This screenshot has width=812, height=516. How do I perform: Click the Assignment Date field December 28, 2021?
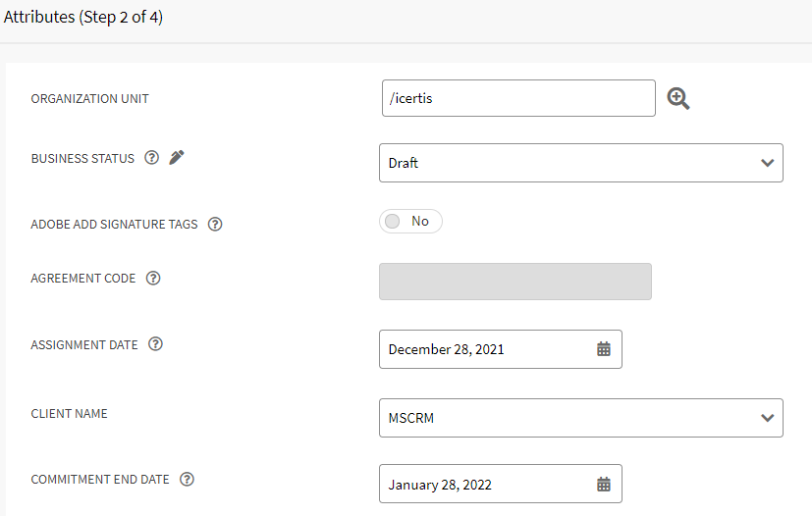pos(486,349)
